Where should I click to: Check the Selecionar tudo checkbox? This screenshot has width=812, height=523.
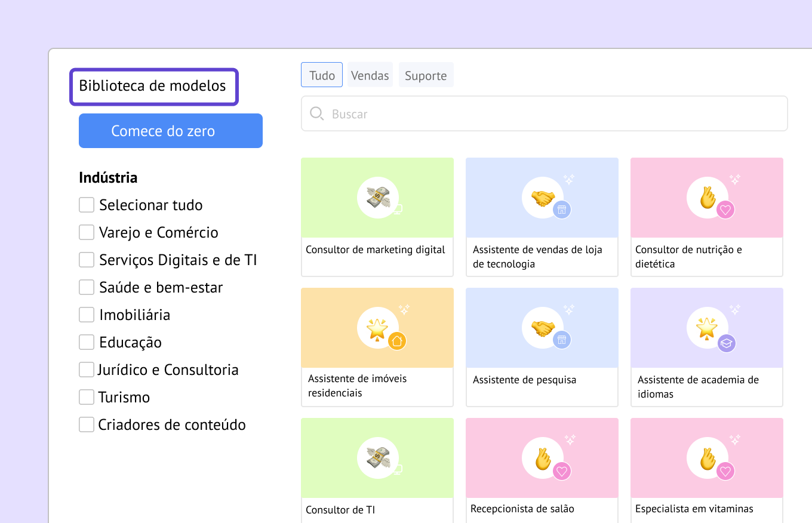coord(87,205)
